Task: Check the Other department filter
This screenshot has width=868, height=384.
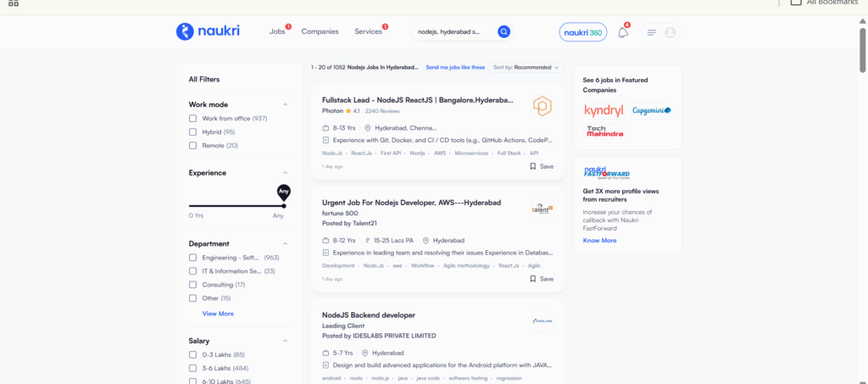Action: 192,298
